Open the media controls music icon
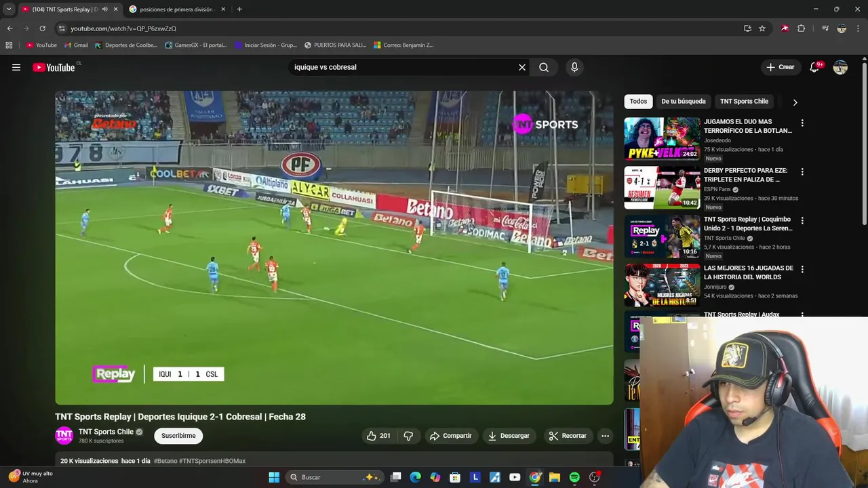This screenshot has width=868, height=488. [x=825, y=28]
